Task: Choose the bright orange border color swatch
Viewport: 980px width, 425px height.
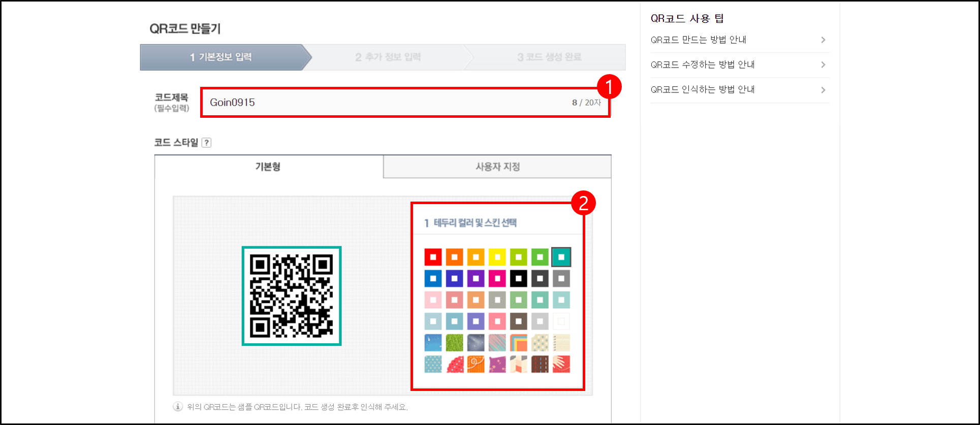Action: 455,257
